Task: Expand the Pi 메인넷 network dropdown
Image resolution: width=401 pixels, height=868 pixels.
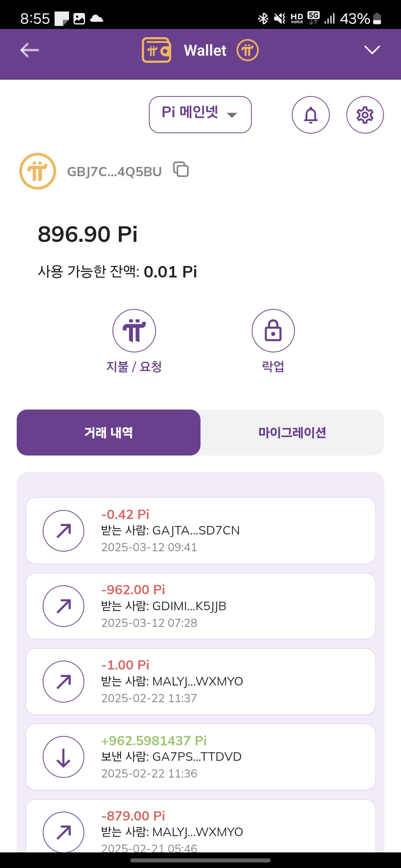Action: [x=200, y=115]
